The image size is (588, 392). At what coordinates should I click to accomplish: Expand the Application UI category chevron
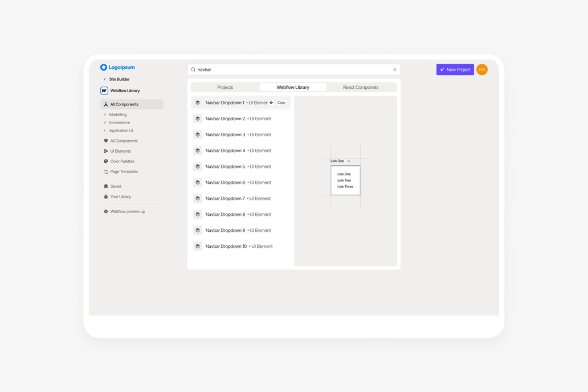[105, 130]
